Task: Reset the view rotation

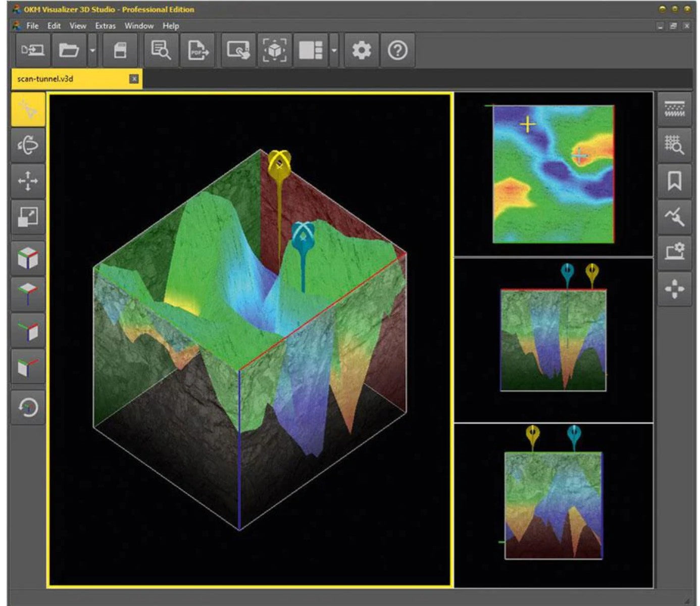Action: point(28,407)
